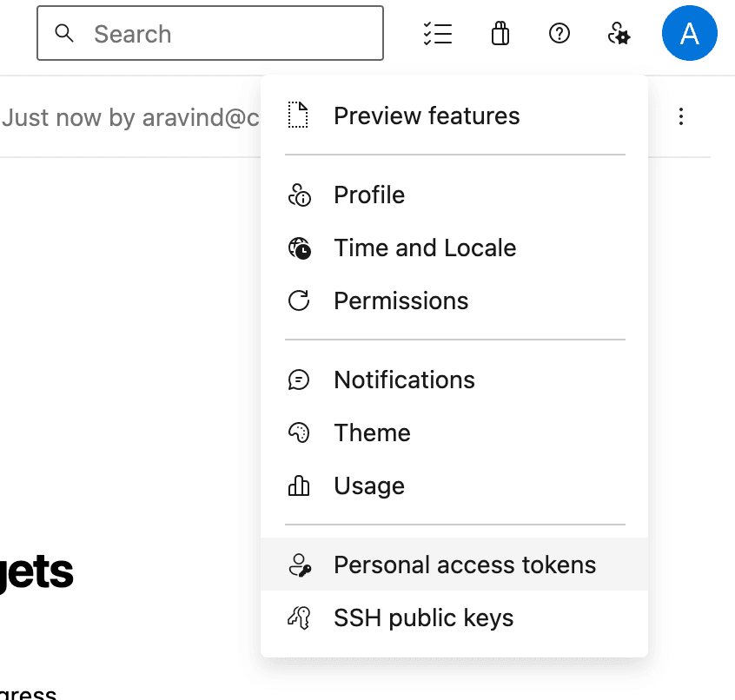Click the Usage bar chart icon
Screen dimensions: 735x700
tap(299, 486)
